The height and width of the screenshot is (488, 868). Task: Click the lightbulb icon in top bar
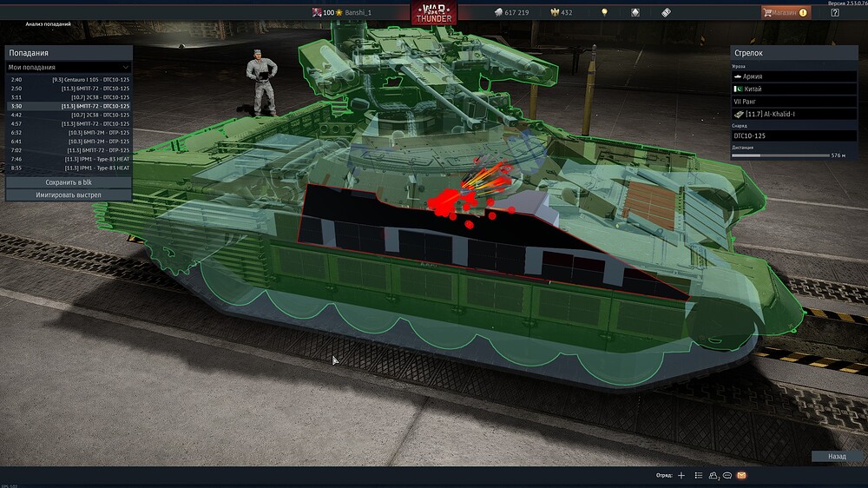coord(605,12)
